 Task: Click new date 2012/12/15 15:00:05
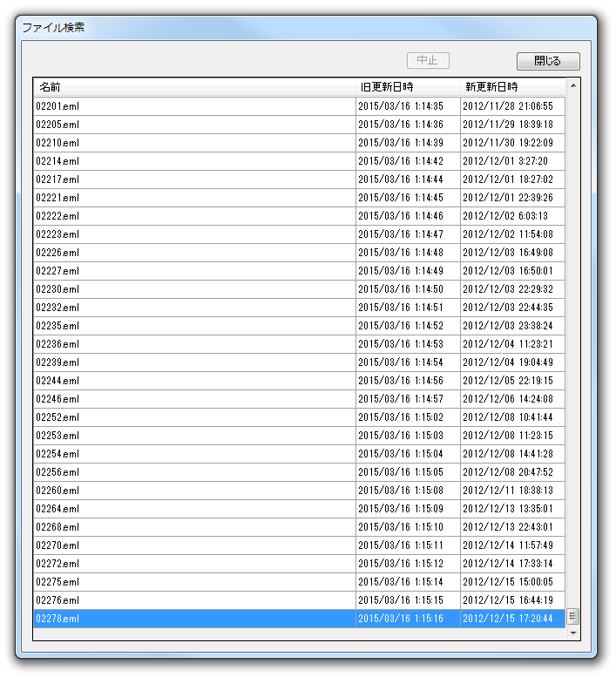508,582
